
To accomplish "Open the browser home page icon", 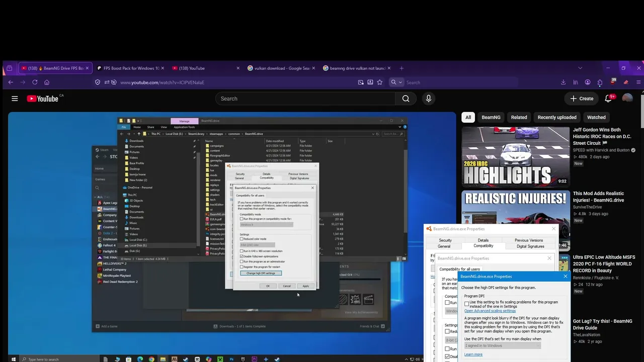I will coord(47,82).
